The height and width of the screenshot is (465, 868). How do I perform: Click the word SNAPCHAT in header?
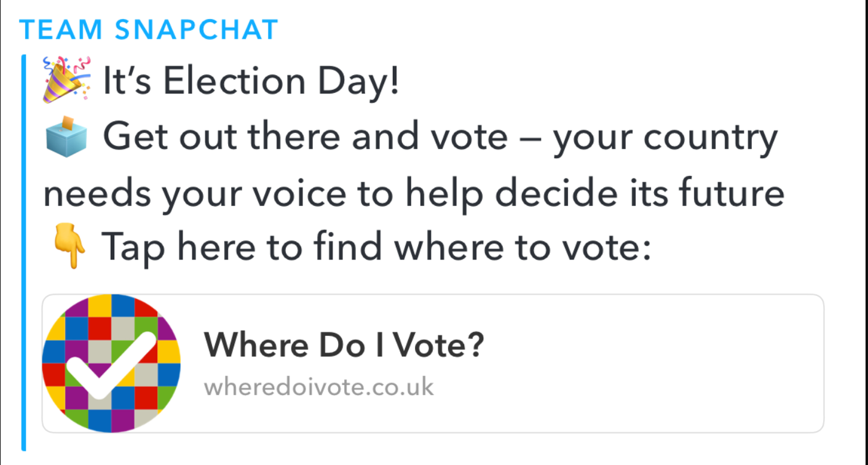pos(197,30)
